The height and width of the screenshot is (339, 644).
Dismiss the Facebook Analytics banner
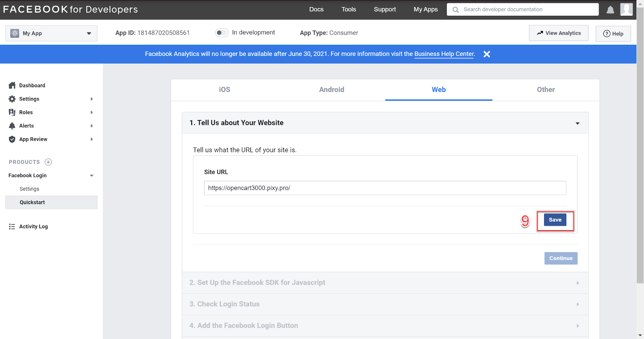[487, 54]
